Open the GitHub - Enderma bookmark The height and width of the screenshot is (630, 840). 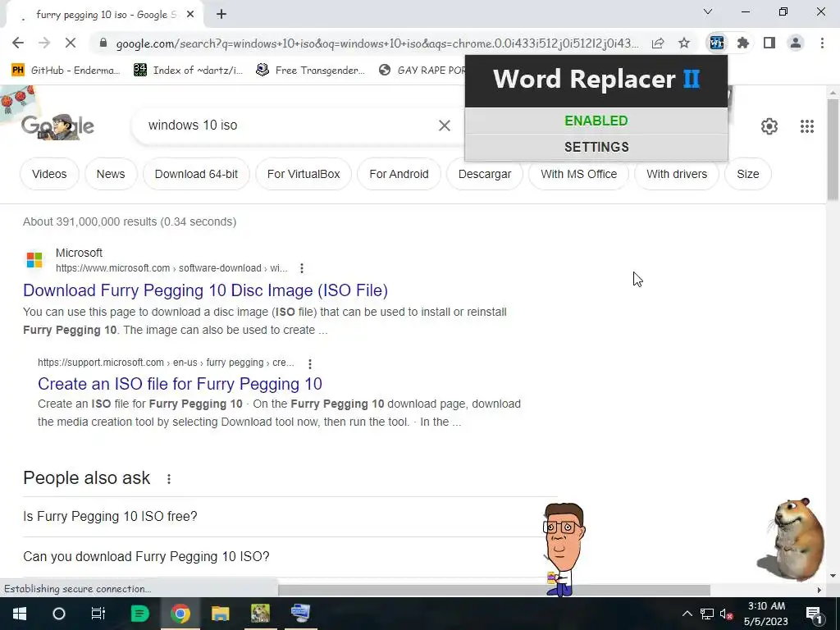pyautogui.click(x=66, y=71)
